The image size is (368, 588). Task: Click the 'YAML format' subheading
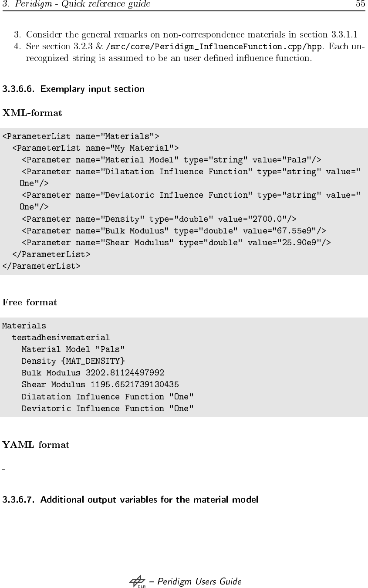point(36,445)
